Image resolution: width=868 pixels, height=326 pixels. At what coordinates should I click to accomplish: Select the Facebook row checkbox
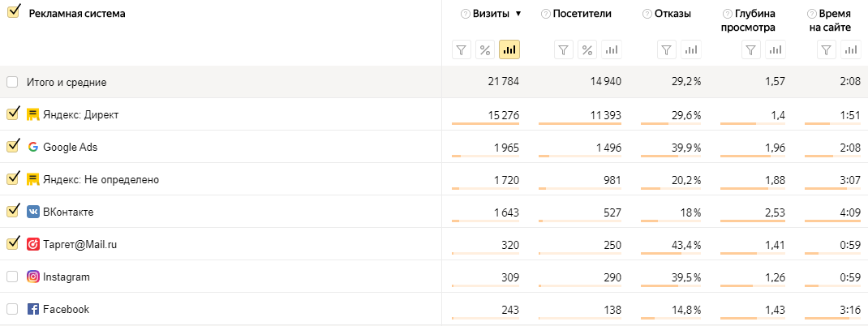pos(12,309)
